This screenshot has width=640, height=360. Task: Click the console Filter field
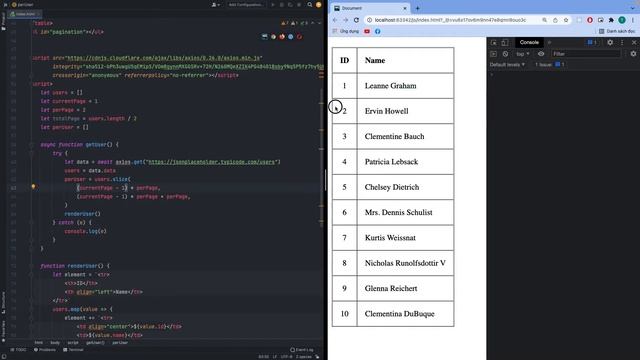tap(586, 54)
